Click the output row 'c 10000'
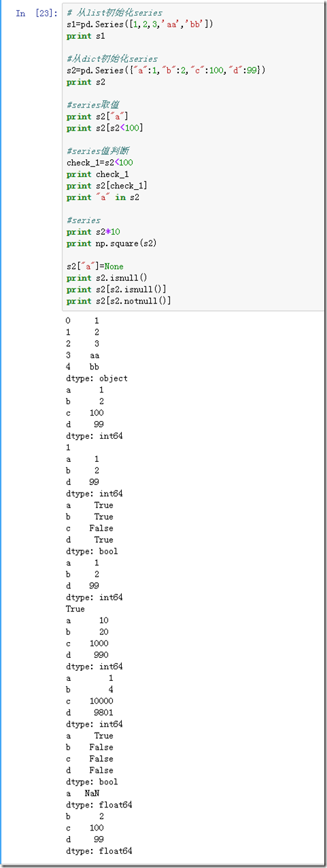The height and width of the screenshot is (868, 327). (x=90, y=702)
